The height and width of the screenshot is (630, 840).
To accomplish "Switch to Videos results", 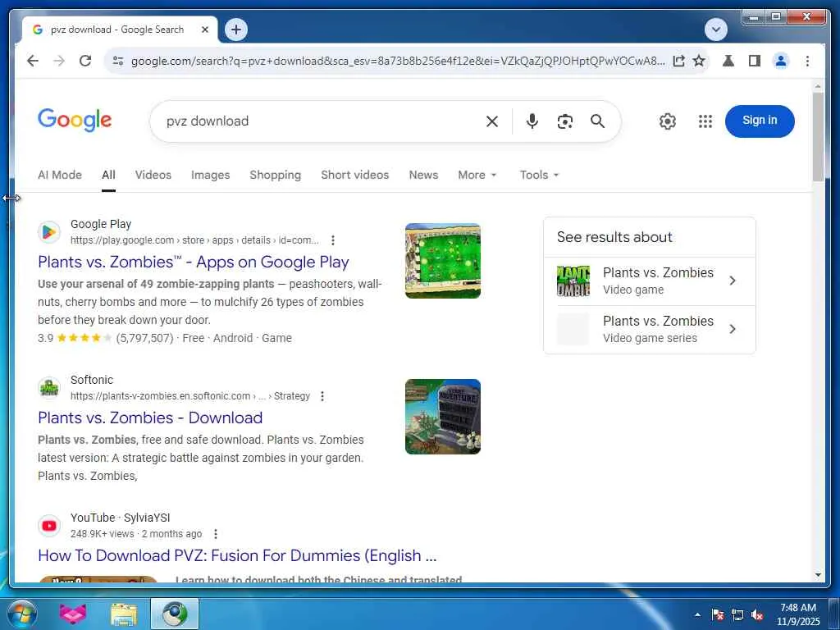I will coord(153,175).
